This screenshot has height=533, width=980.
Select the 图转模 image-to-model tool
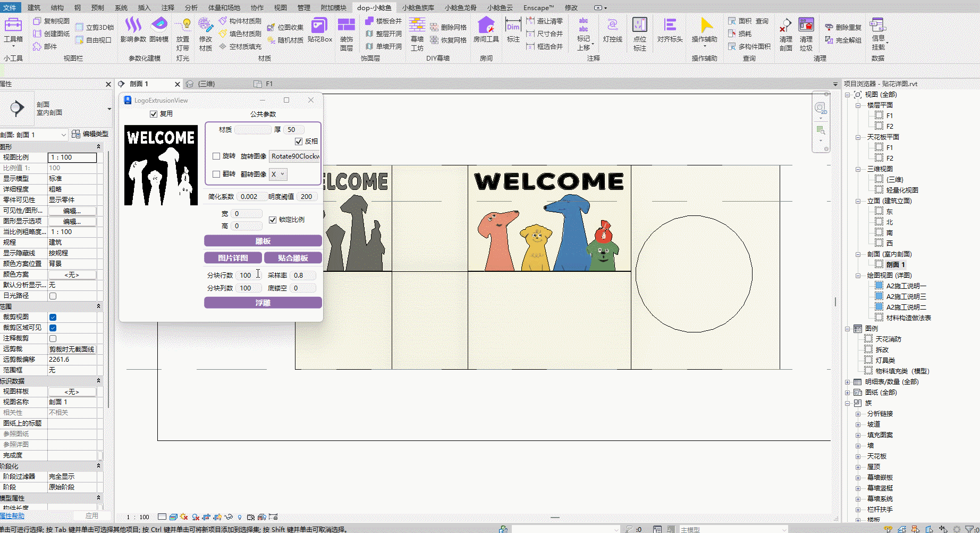[x=159, y=30]
